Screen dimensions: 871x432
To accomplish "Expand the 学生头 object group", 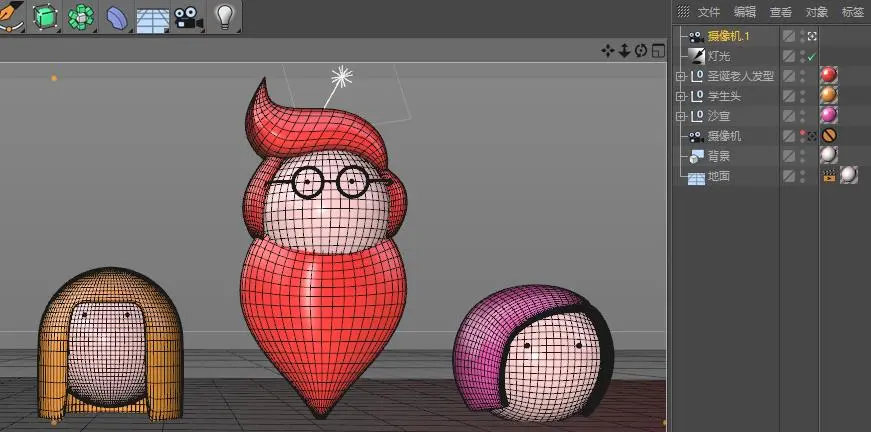I will point(681,96).
